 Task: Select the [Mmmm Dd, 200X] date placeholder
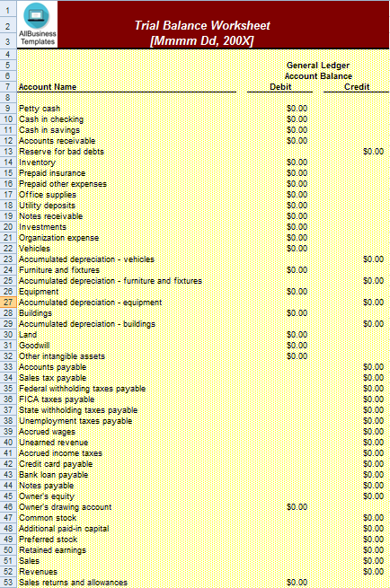[x=201, y=40]
